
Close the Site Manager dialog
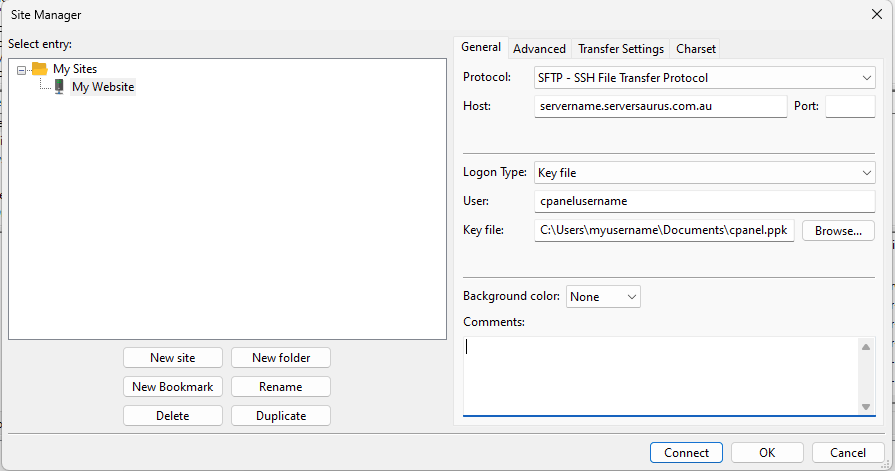(x=877, y=14)
